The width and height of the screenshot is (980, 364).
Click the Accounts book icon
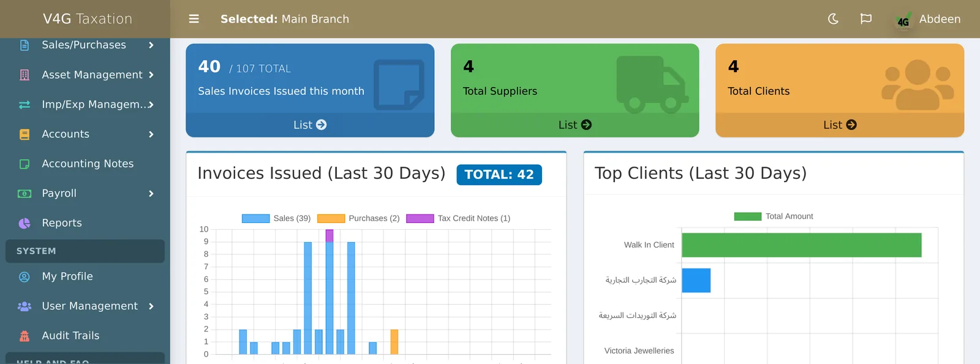pyautogui.click(x=24, y=134)
